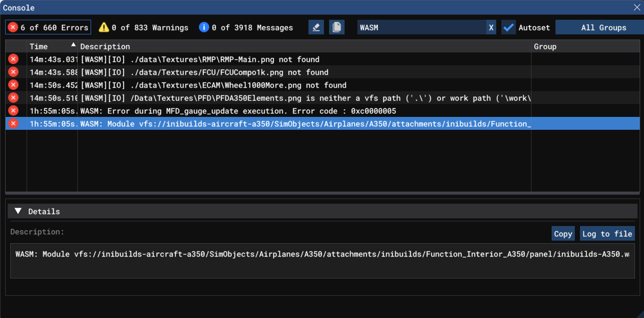The height and width of the screenshot is (318, 644).
Task: Uncheck the Autoset checkbox
Action: [509, 28]
